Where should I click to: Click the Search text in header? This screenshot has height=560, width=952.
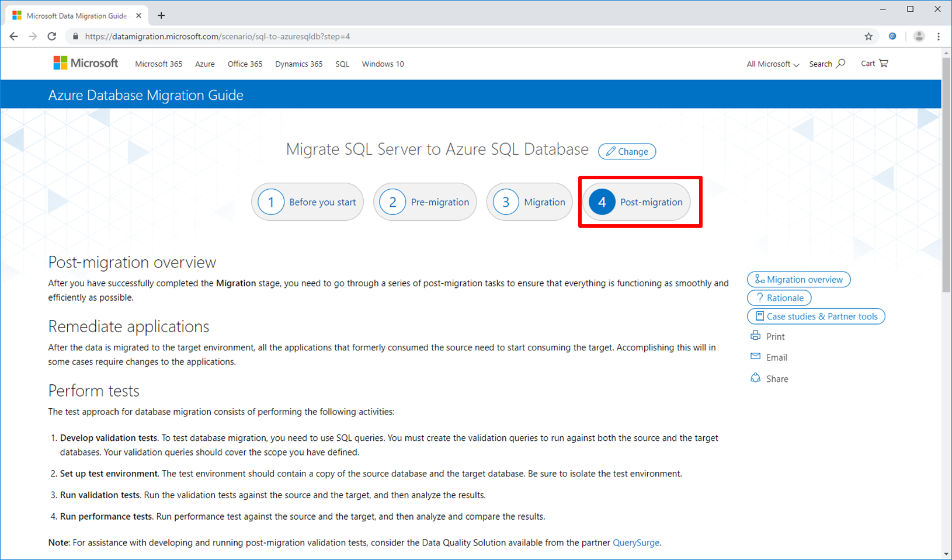(820, 64)
